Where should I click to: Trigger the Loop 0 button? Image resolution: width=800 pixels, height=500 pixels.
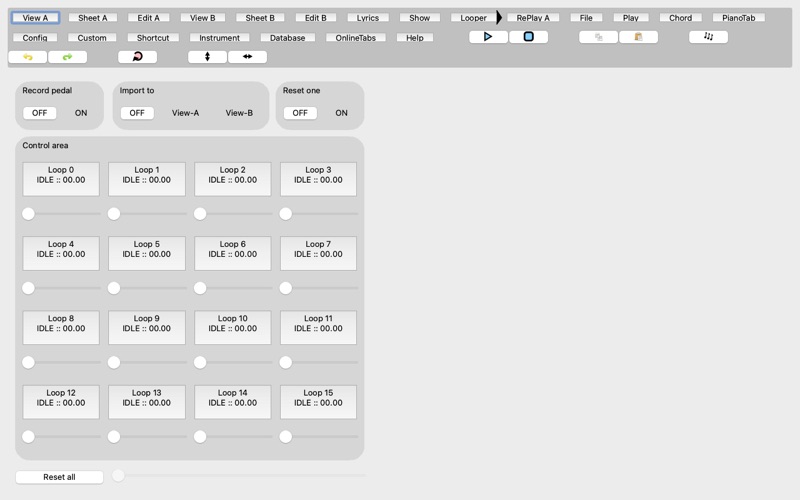click(x=61, y=179)
